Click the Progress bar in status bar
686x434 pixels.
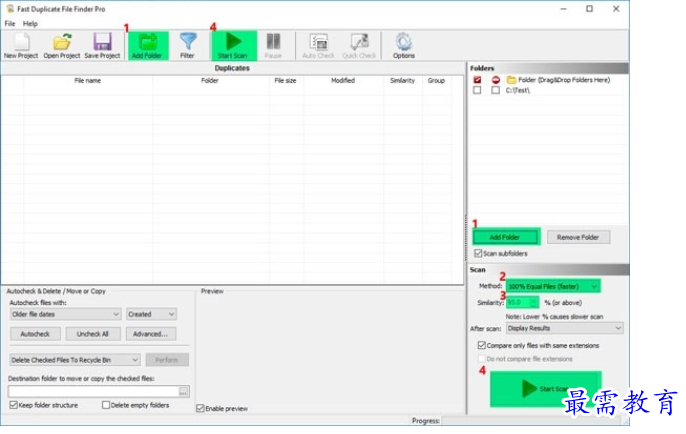(x=531, y=421)
